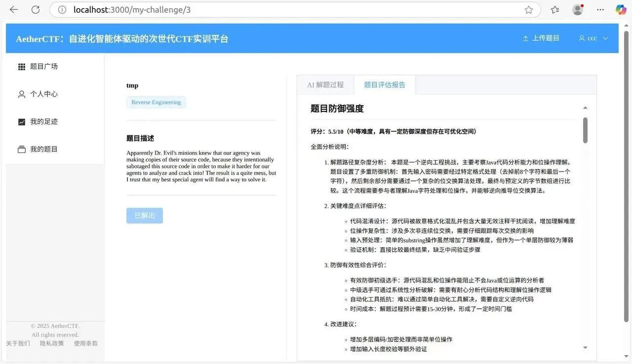Click the 个人中心 user icon
The image size is (632, 364).
tap(22, 94)
